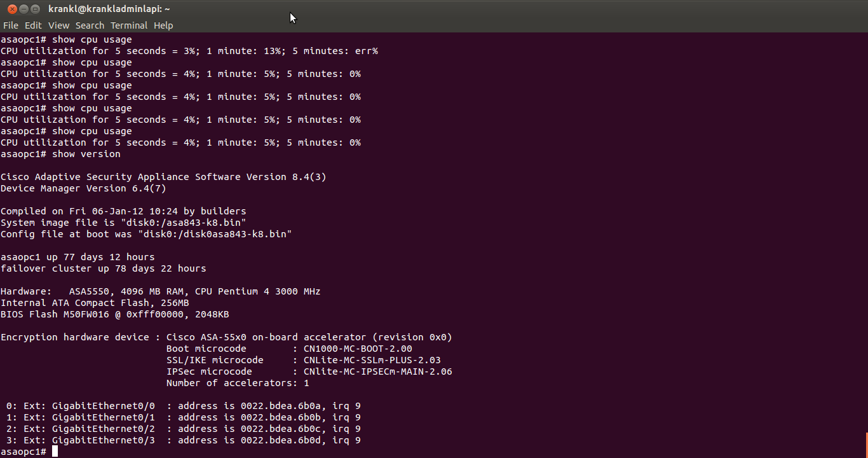Image resolution: width=868 pixels, height=458 pixels.
Task: Maximize the terminal window
Action: tap(36, 9)
